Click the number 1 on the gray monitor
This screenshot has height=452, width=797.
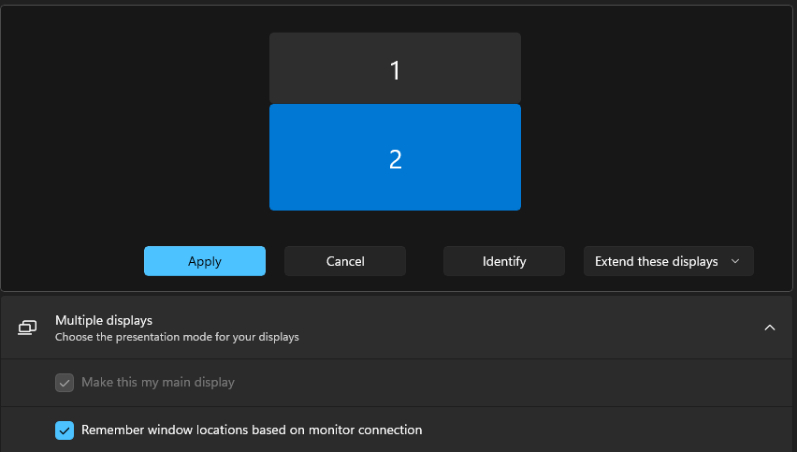click(x=395, y=70)
